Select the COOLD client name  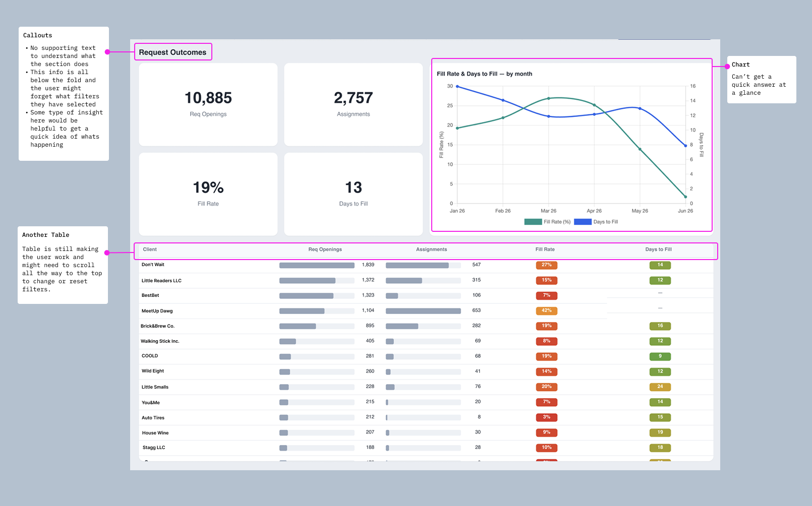pyautogui.click(x=150, y=356)
